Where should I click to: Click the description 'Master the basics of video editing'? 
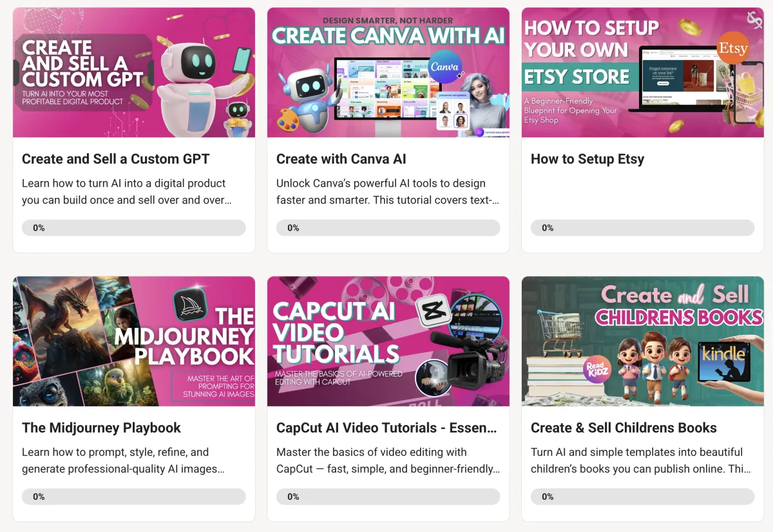click(388, 461)
